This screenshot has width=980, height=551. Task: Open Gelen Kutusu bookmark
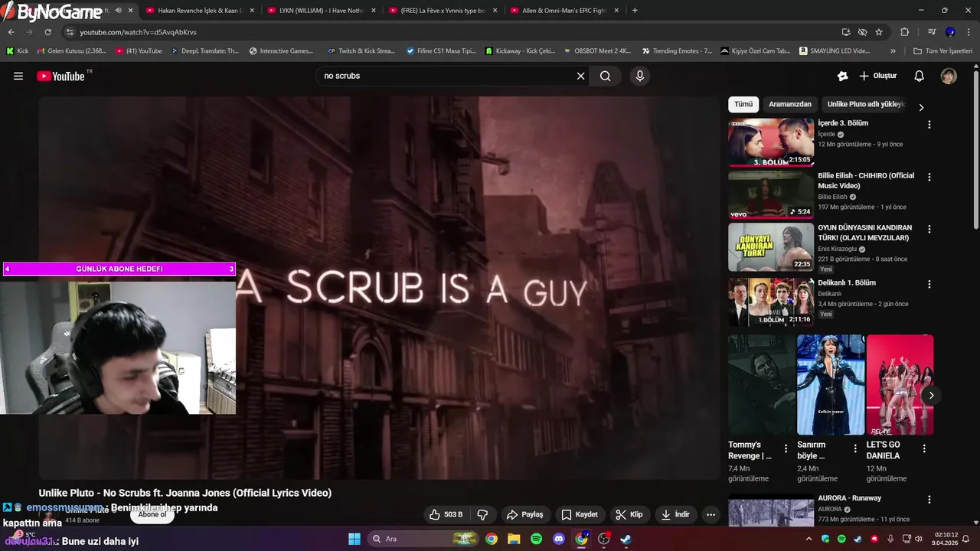(72, 51)
